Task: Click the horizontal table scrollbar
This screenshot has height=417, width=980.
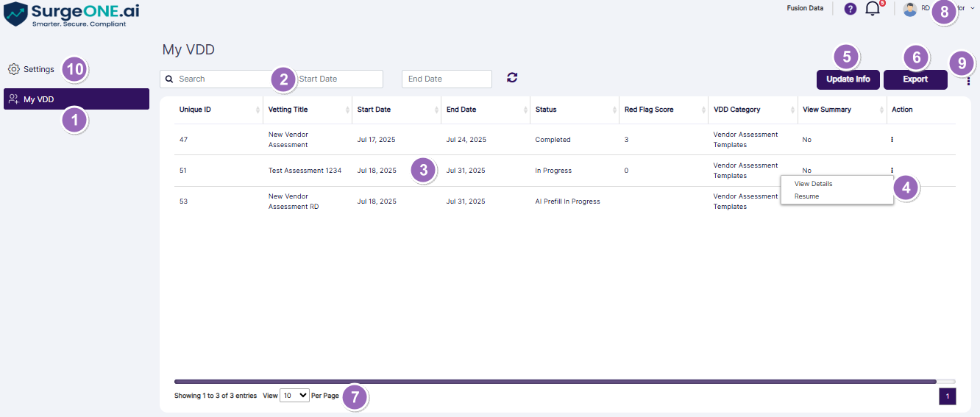Action: coord(555,382)
